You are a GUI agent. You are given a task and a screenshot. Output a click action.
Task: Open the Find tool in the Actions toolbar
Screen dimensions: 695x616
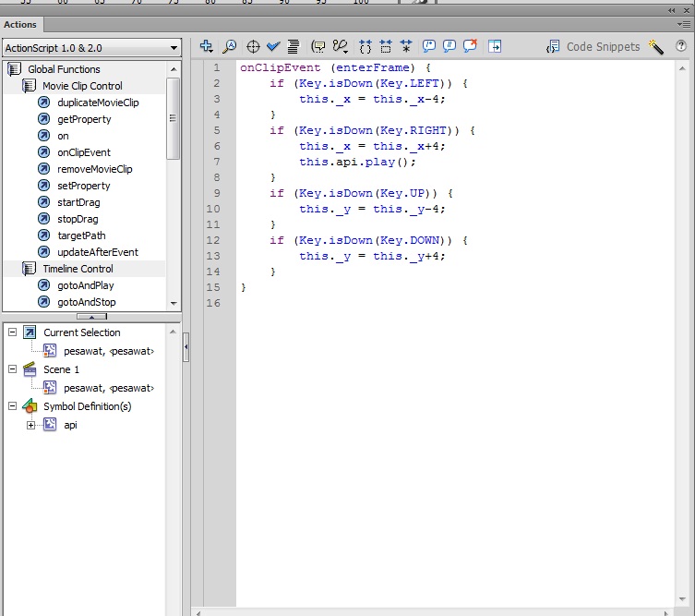tap(230, 46)
